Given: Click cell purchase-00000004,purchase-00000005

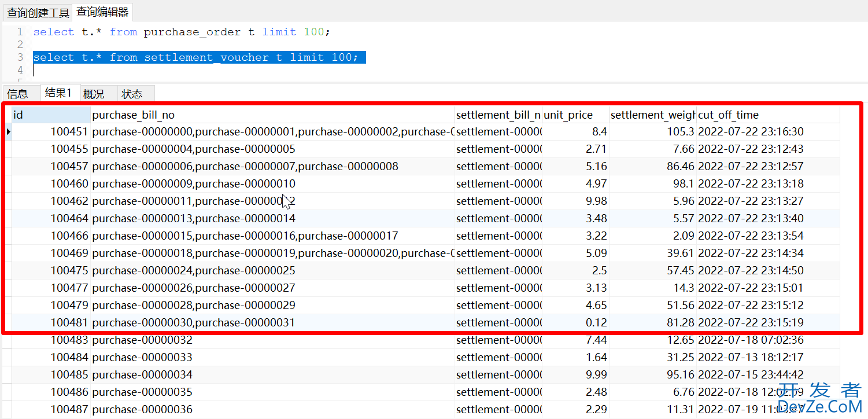Looking at the screenshot, I should coord(272,149).
